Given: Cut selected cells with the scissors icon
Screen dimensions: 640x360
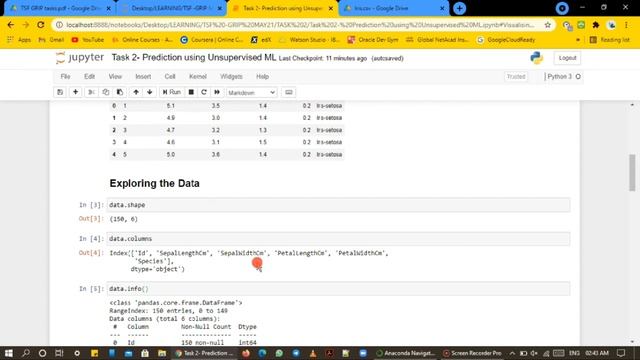Looking at the screenshot, I should (x=91, y=92).
